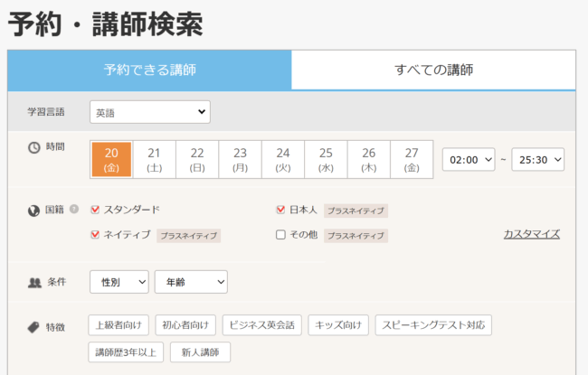This screenshot has width=588, height=375.
Task: Enable the その他 nationality checkbox
Action: (x=280, y=235)
